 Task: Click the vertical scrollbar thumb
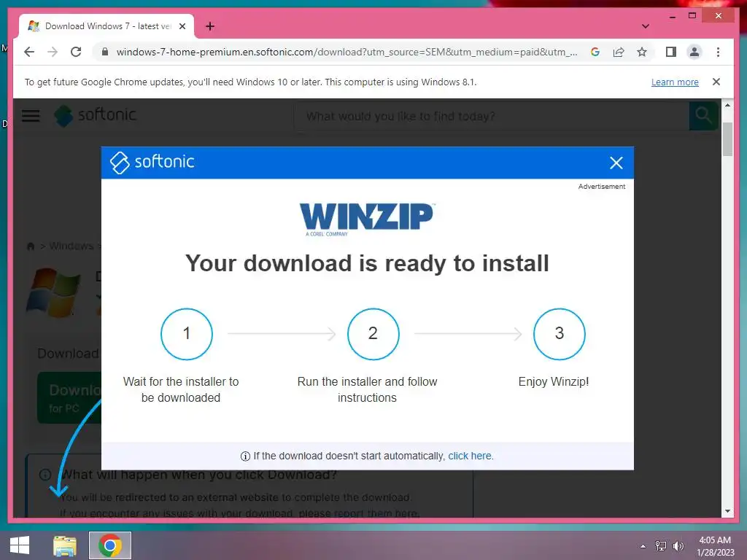click(727, 139)
